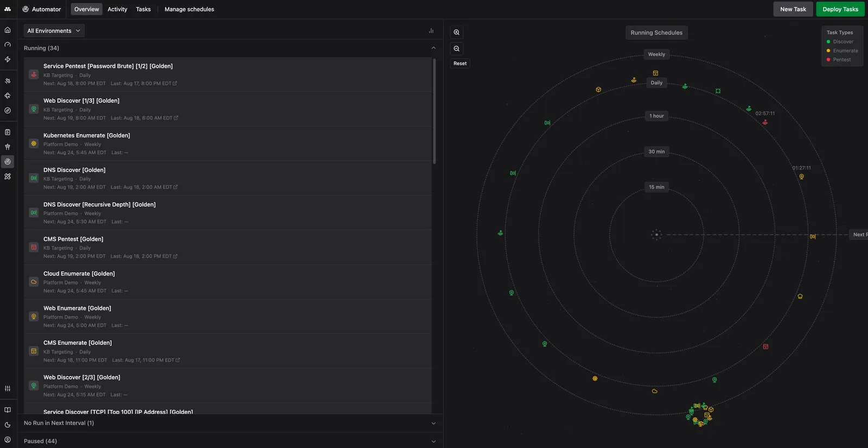Click the New Task button
The height and width of the screenshot is (448, 868).
coord(793,9)
